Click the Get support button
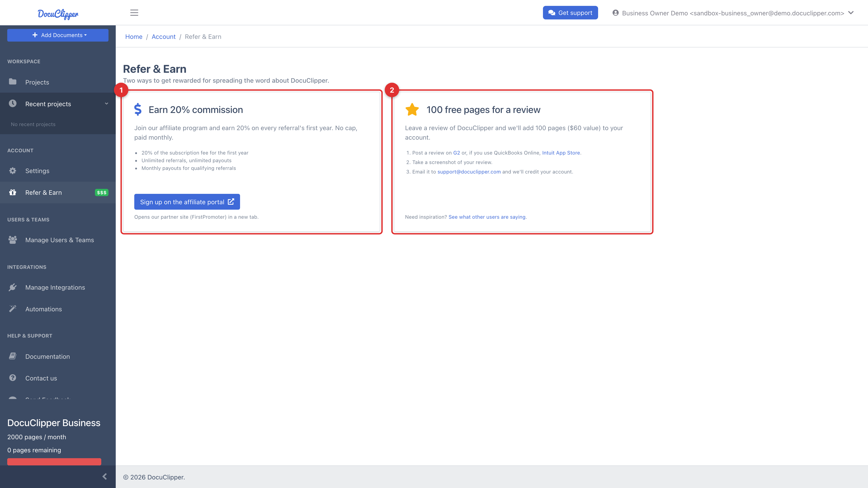Image resolution: width=868 pixels, height=488 pixels. pos(570,13)
